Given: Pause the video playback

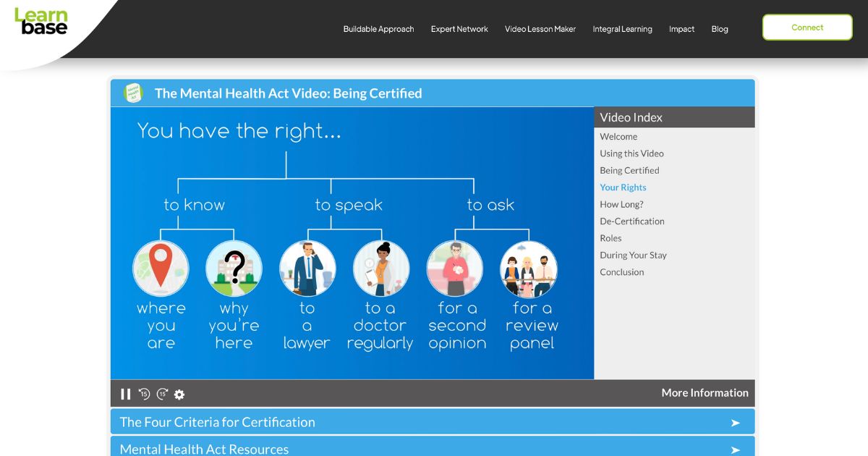Looking at the screenshot, I should [x=126, y=394].
